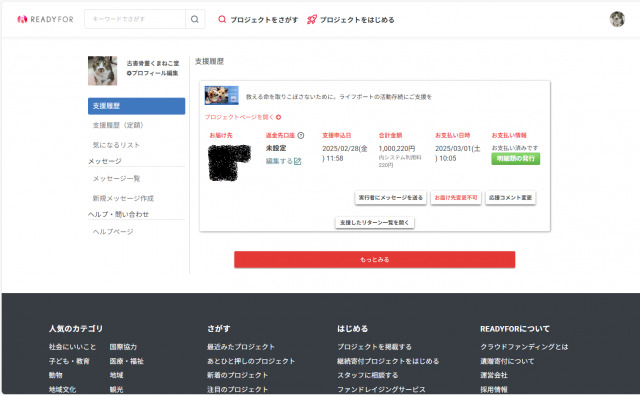The image size is (640, 395).
Task: Click the help icon next to 返金先口座
Action: pos(300,135)
